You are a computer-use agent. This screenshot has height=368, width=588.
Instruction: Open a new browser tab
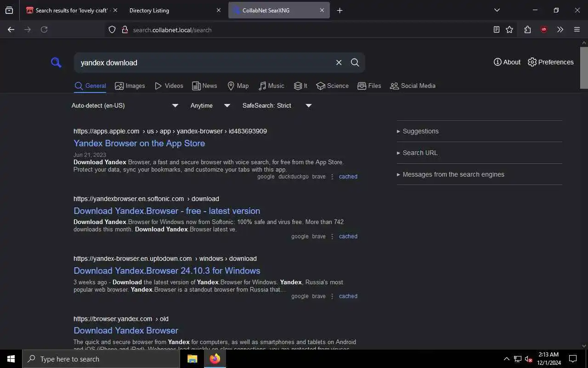[x=340, y=10]
